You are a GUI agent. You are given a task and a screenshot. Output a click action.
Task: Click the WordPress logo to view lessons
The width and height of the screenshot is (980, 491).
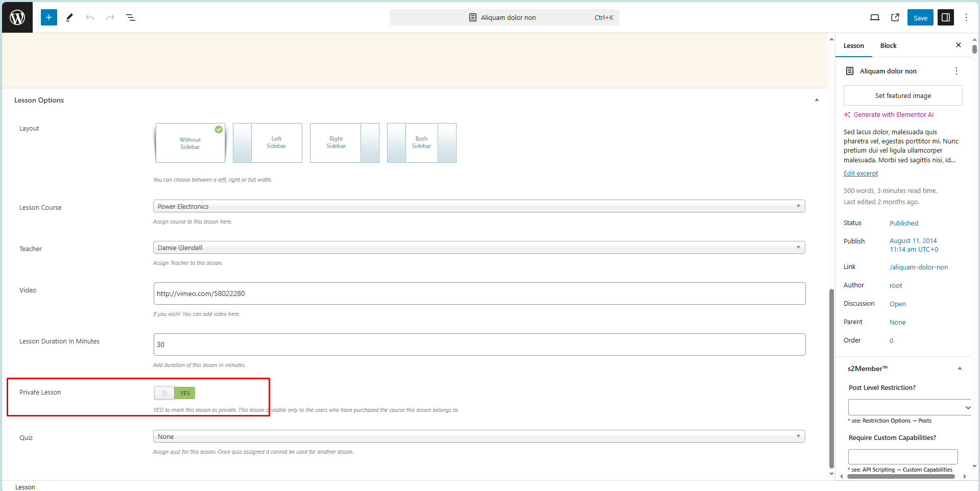(x=17, y=17)
